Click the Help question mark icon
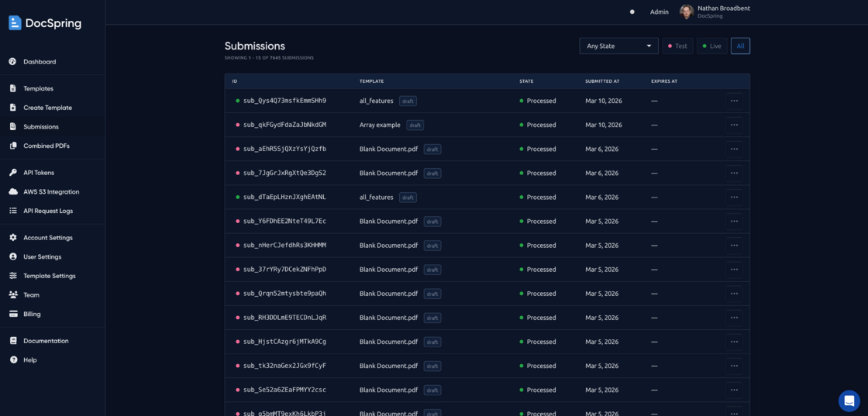 [13, 360]
